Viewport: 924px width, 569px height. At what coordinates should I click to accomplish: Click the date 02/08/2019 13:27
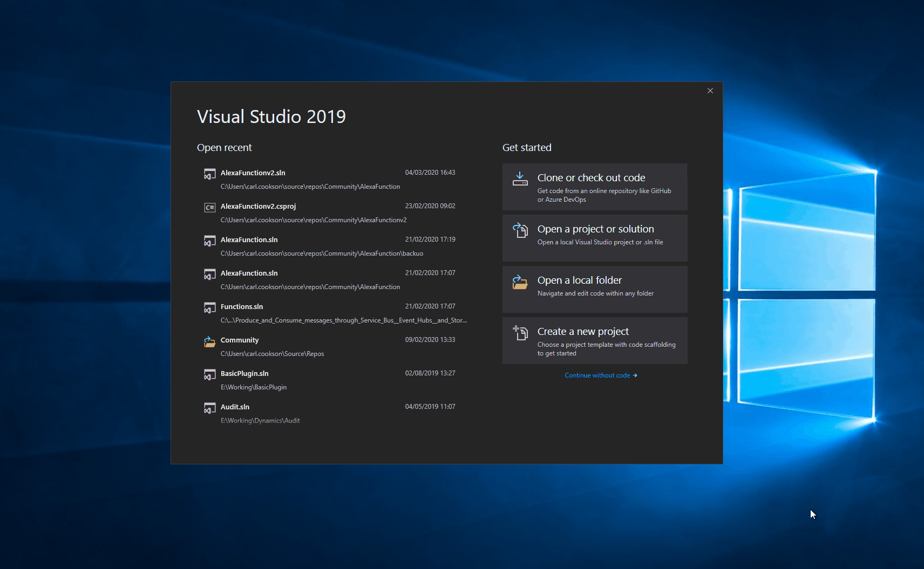430,373
